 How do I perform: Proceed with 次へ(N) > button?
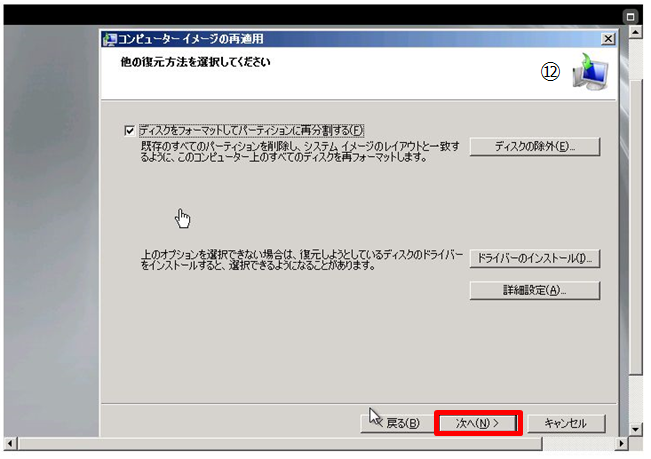pos(477,423)
